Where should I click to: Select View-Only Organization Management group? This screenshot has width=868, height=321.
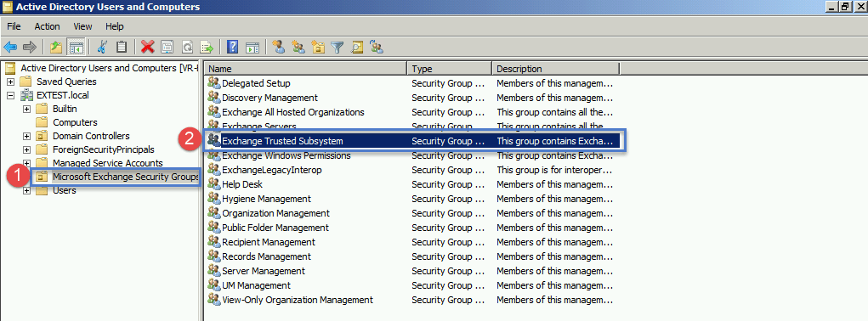(x=298, y=300)
